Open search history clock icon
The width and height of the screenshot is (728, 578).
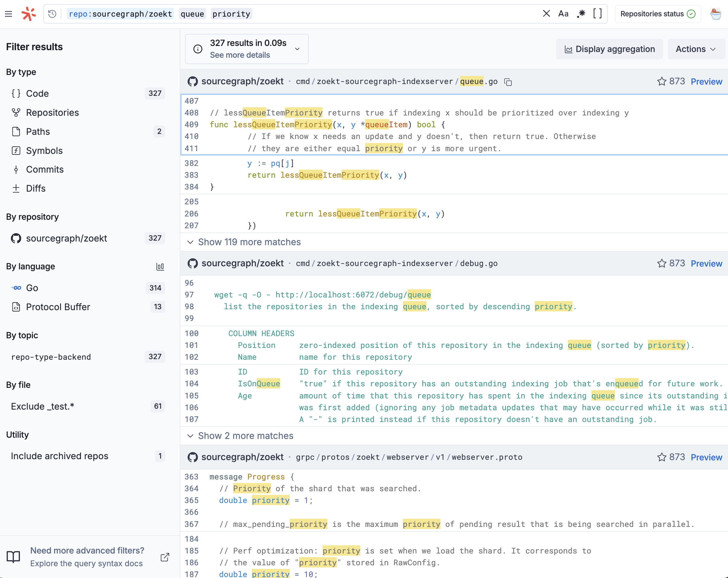[x=52, y=14]
